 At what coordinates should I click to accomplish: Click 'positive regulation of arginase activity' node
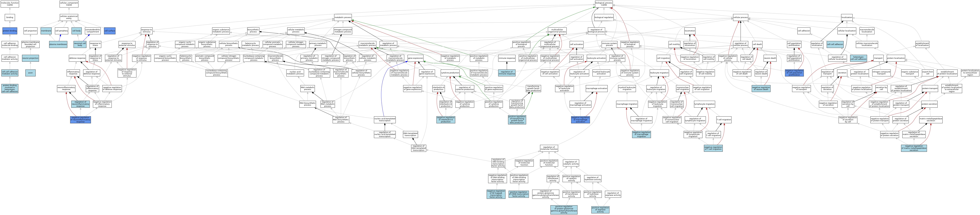click(x=600, y=210)
